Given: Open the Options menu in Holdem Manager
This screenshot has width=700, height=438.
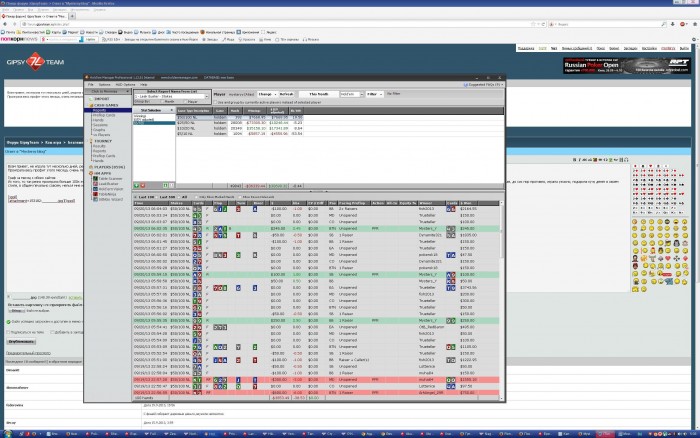Looking at the screenshot, I should coord(104,84).
